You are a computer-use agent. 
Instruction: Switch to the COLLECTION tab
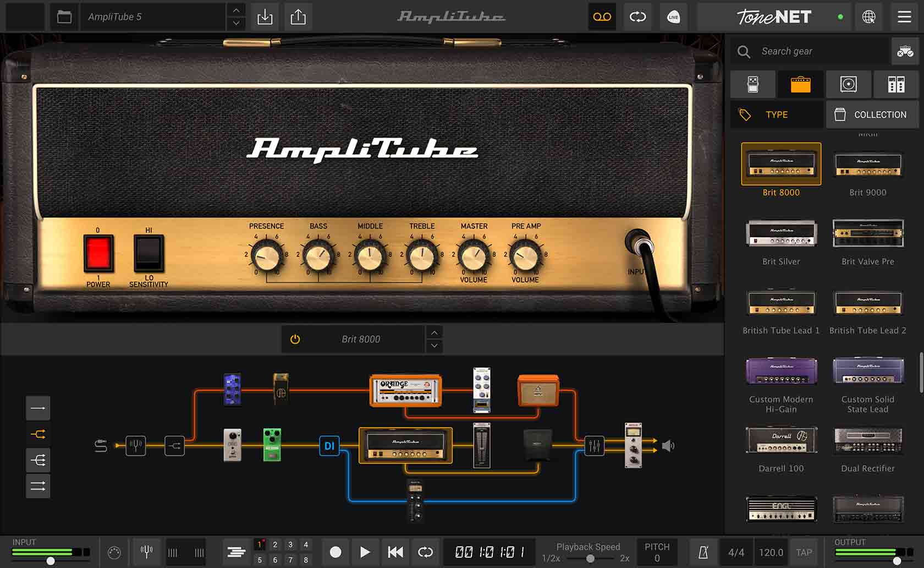tap(872, 114)
